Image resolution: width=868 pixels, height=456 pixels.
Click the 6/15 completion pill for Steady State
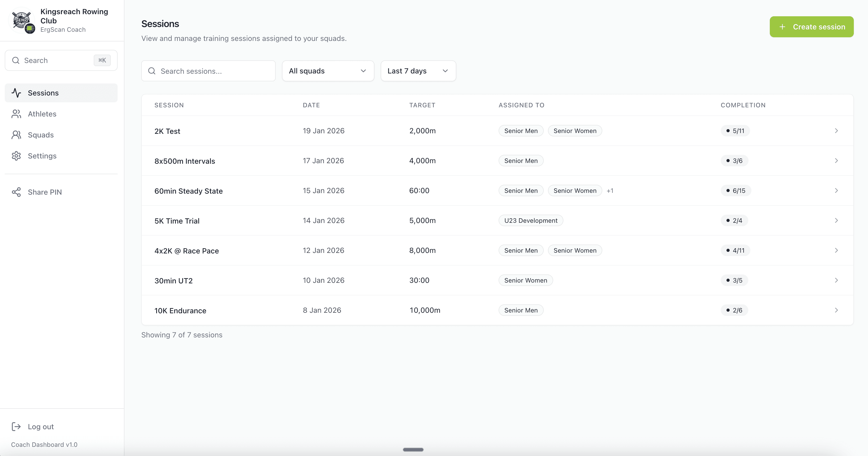pos(736,190)
